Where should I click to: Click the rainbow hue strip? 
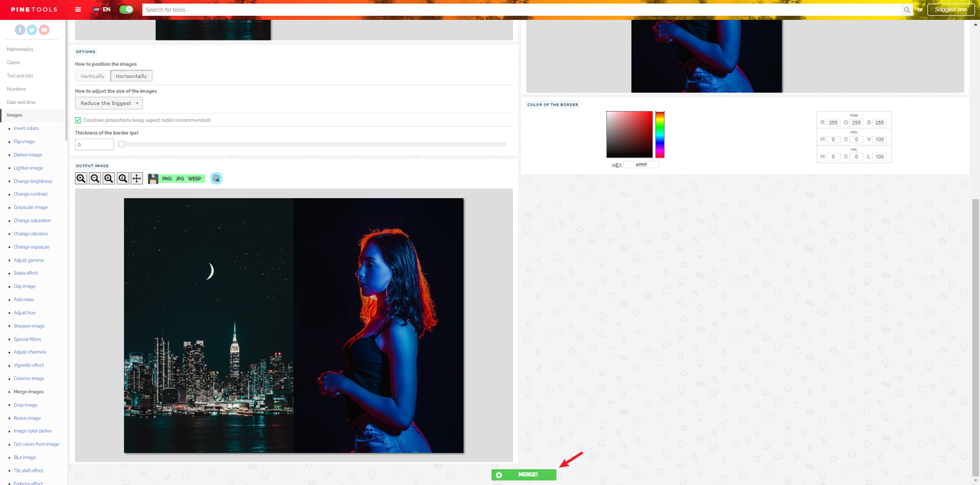(660, 135)
